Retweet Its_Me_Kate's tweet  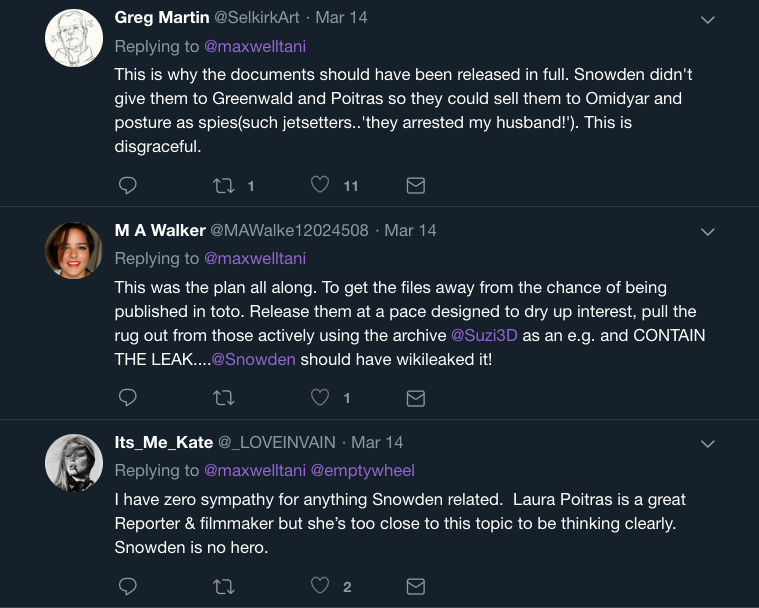tap(224, 586)
